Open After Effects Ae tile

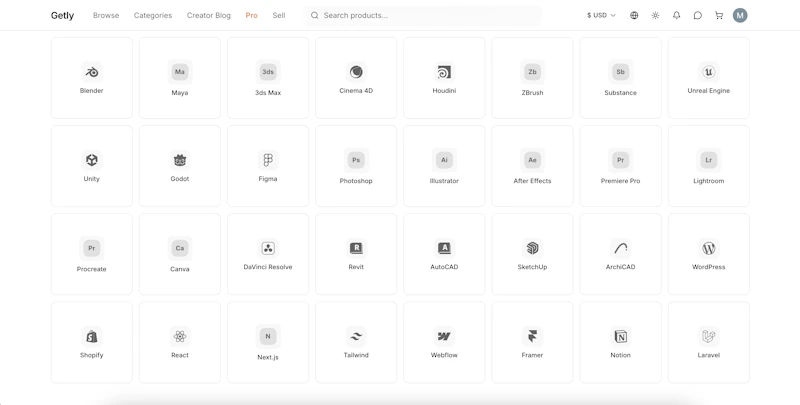(x=532, y=166)
